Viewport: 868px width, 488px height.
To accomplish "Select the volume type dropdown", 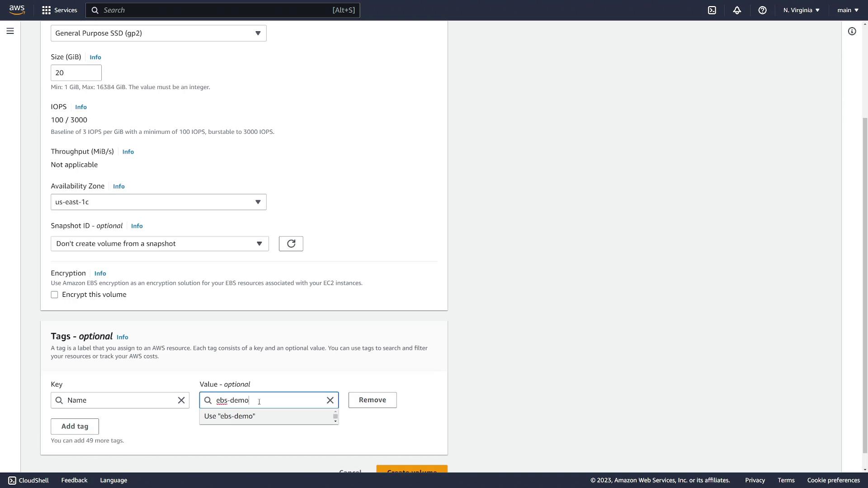I will point(158,33).
